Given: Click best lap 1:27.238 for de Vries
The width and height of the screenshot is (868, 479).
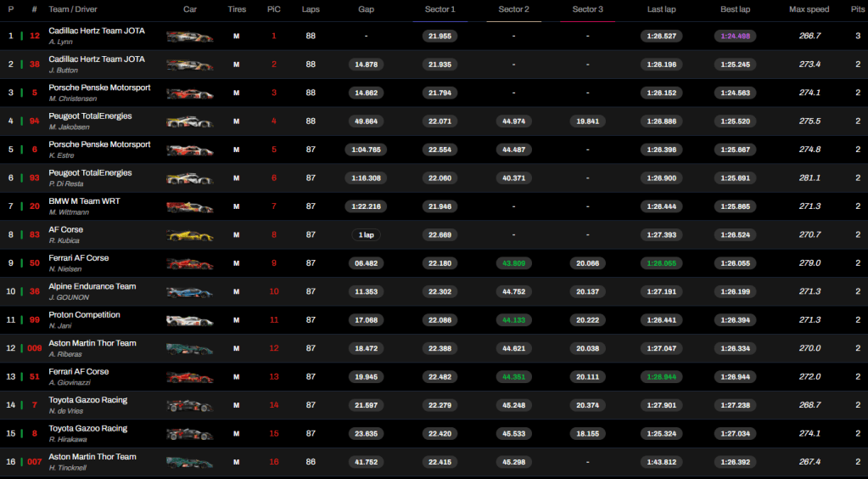Looking at the screenshot, I should click(735, 405).
